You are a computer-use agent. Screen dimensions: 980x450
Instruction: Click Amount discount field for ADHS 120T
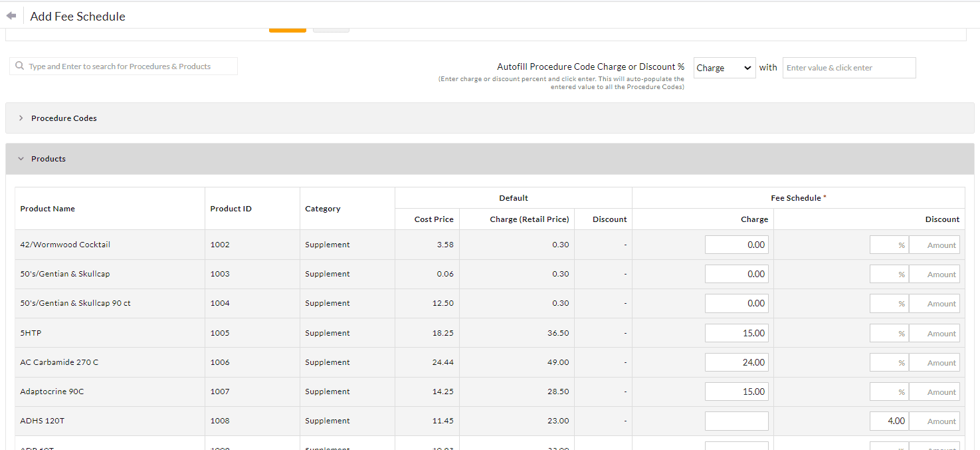[934, 421]
